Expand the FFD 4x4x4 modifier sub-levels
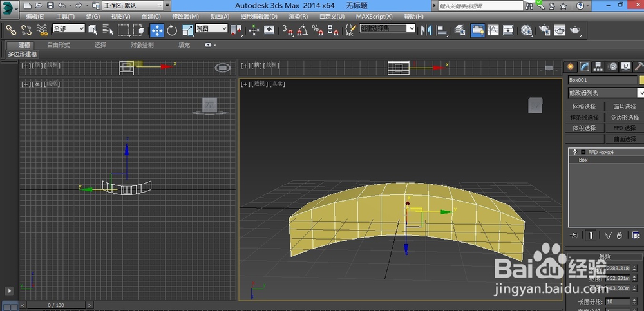 coord(583,152)
